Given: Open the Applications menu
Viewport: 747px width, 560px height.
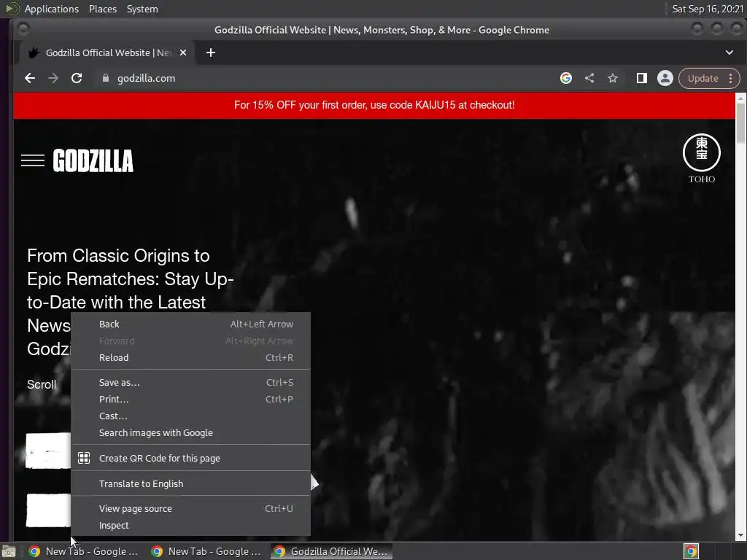Looking at the screenshot, I should 52,9.
